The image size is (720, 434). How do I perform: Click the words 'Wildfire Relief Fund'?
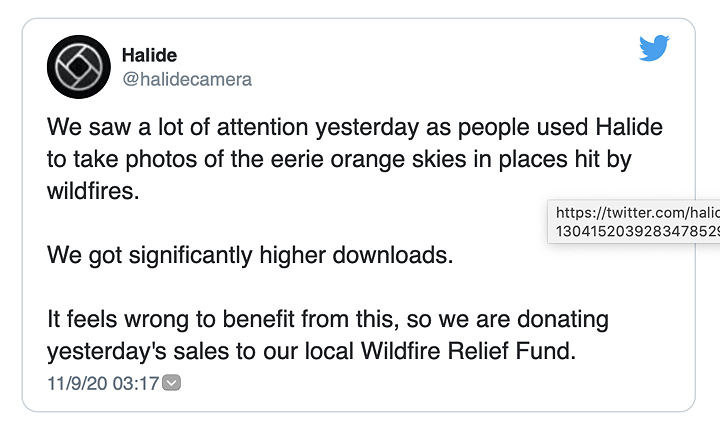468,351
